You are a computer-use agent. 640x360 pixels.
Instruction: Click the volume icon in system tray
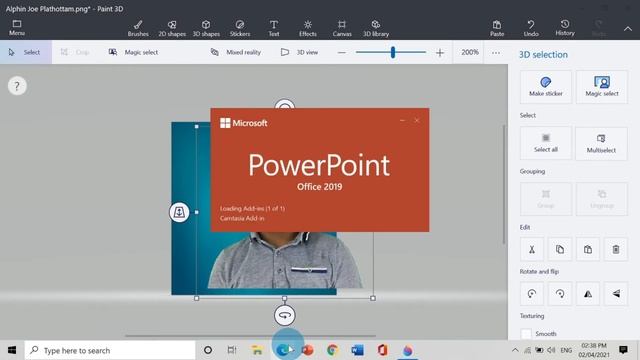point(551,350)
